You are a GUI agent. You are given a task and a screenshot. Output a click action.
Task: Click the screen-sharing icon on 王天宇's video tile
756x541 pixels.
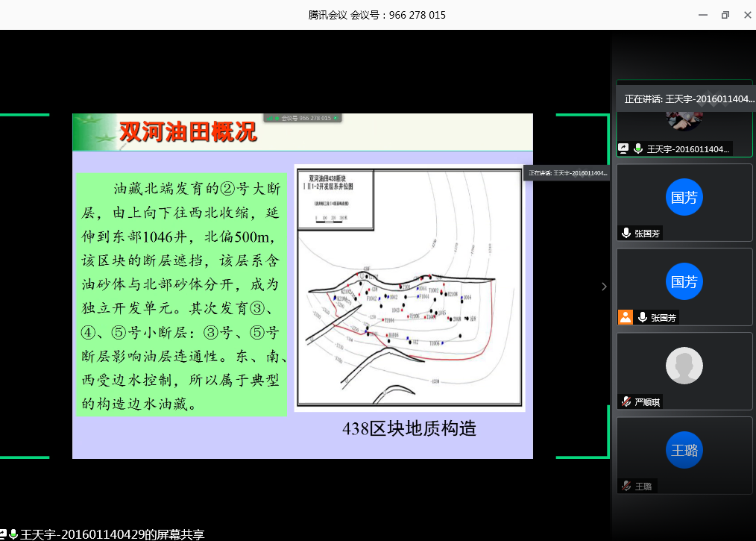624,149
